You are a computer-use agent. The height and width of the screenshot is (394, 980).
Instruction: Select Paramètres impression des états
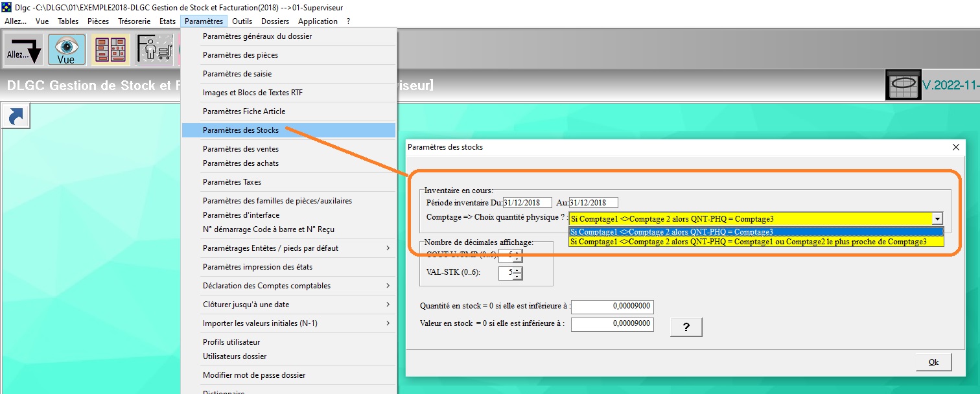(288, 267)
